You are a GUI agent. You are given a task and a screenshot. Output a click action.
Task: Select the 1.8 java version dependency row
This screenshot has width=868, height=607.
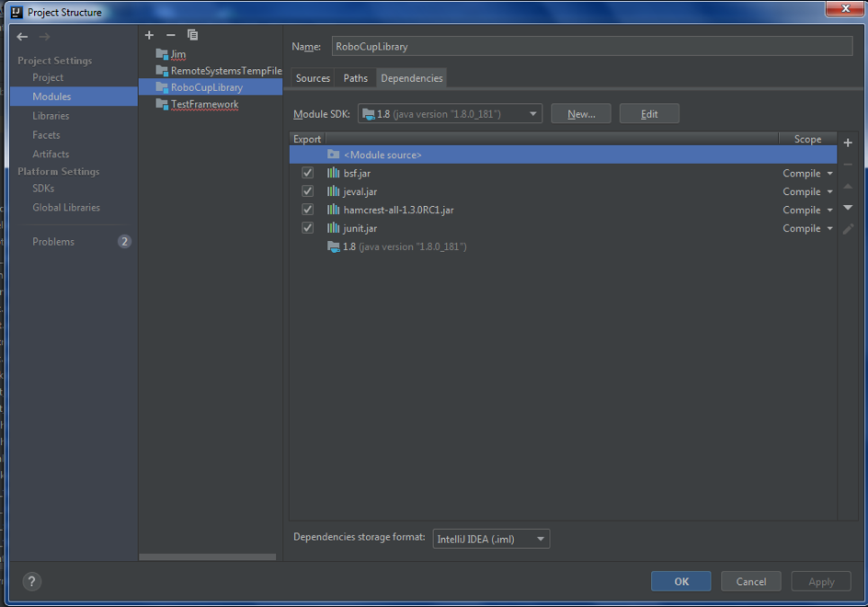pos(563,246)
